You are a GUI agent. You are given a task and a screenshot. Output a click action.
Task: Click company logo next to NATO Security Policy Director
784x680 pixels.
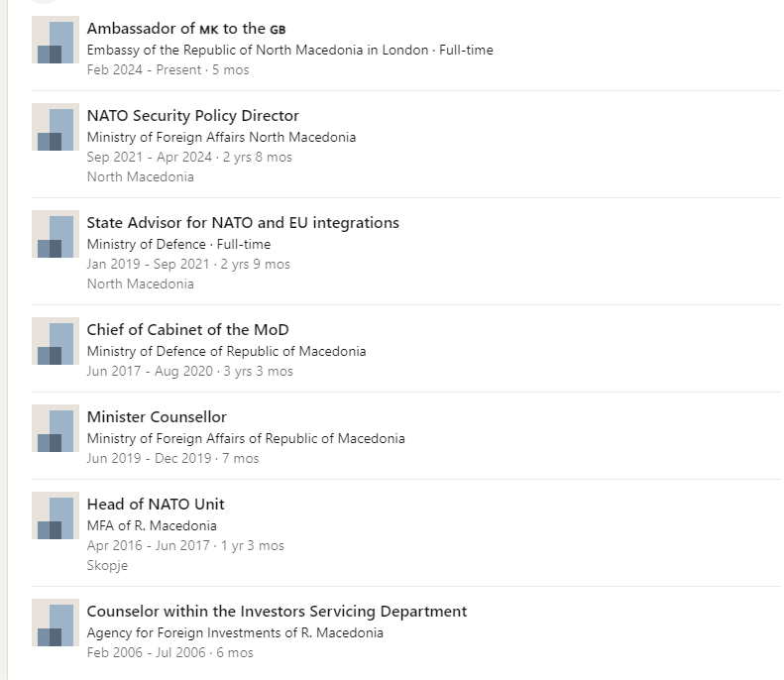(x=56, y=127)
